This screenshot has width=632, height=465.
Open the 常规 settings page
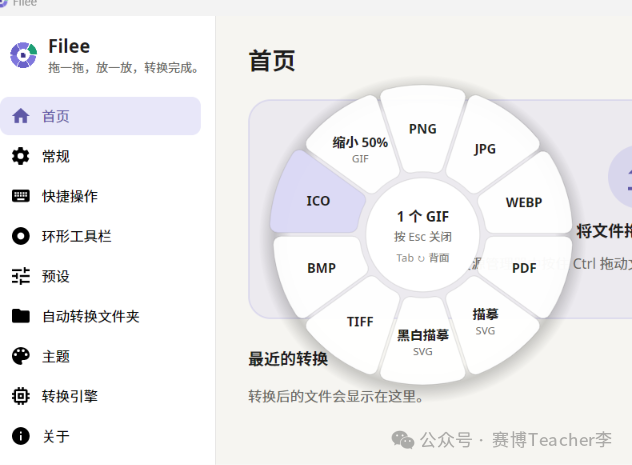tap(101, 156)
